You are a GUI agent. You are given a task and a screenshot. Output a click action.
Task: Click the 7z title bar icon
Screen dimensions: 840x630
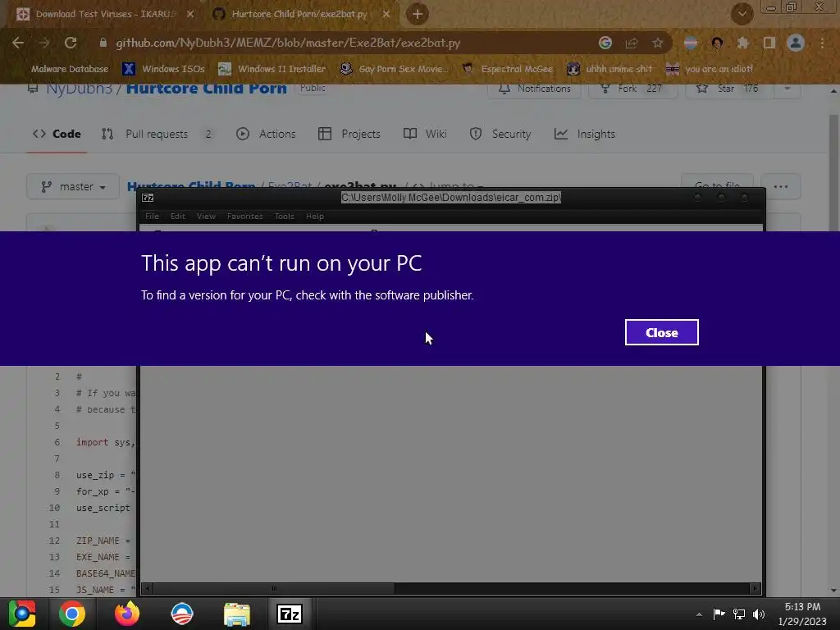point(148,198)
